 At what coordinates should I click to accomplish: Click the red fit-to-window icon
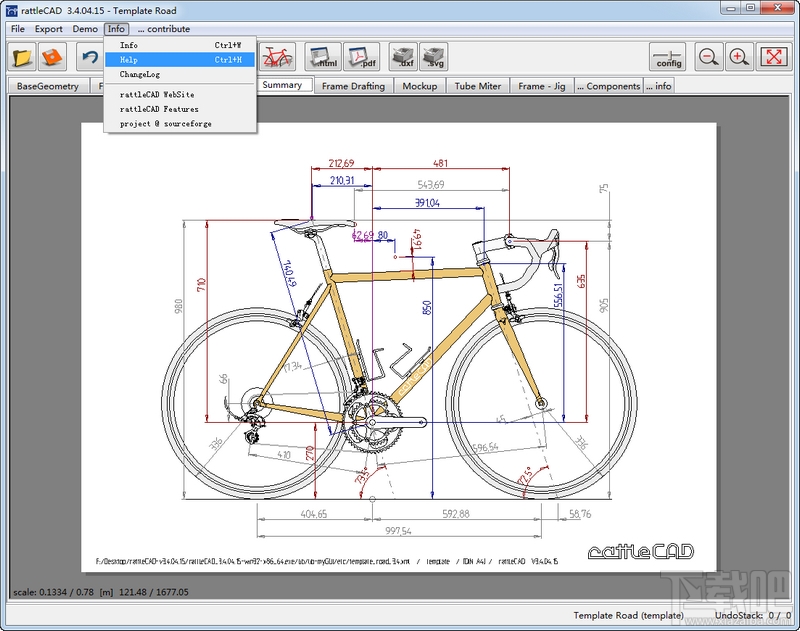(x=774, y=57)
